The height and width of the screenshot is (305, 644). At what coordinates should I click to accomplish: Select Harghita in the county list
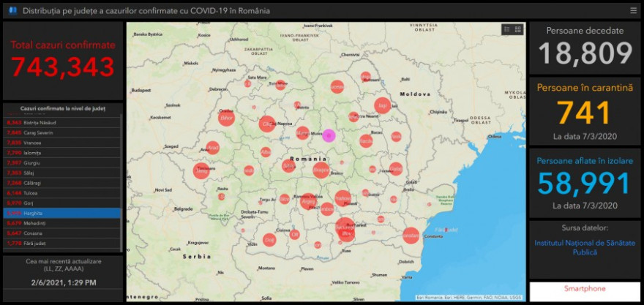(61, 213)
